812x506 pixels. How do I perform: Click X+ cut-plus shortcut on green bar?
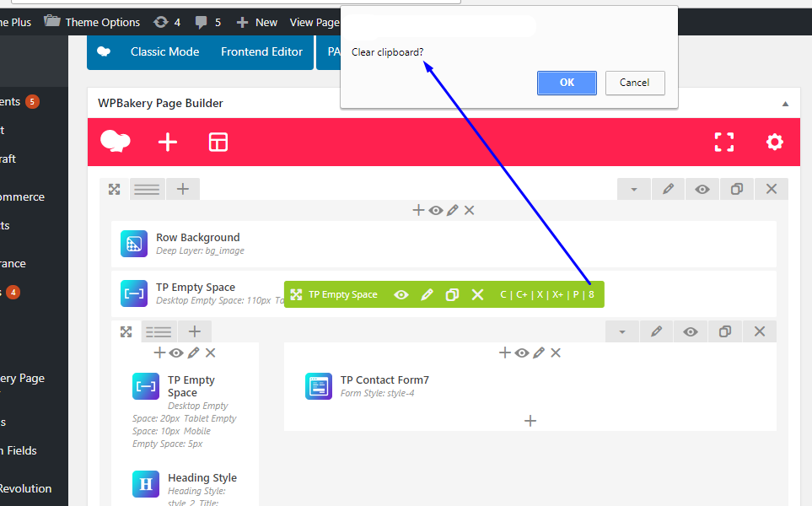557,294
